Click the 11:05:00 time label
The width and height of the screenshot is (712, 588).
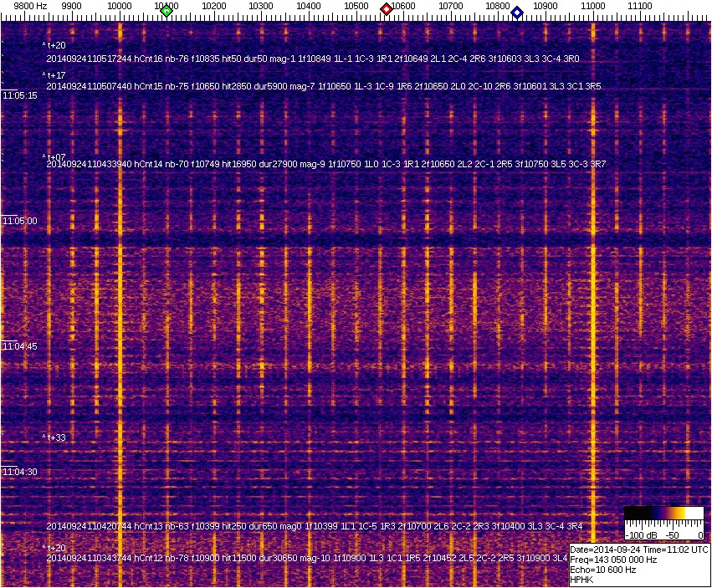coord(20,221)
